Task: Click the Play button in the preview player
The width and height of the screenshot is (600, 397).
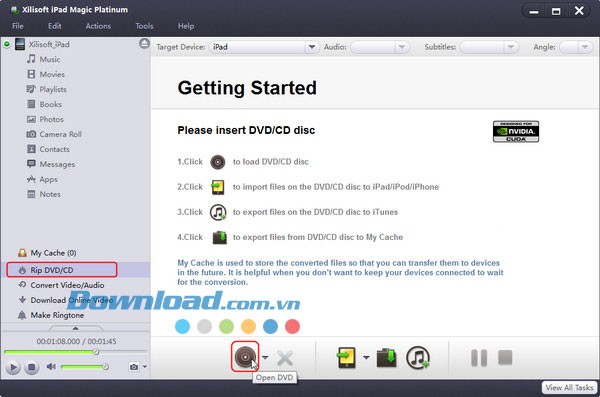Action: [13, 367]
